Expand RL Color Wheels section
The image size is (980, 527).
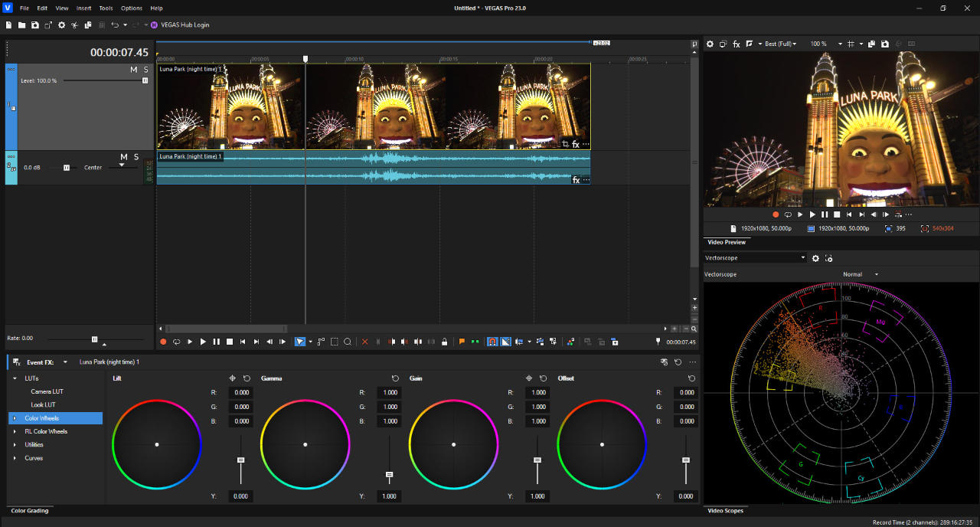[x=15, y=431]
